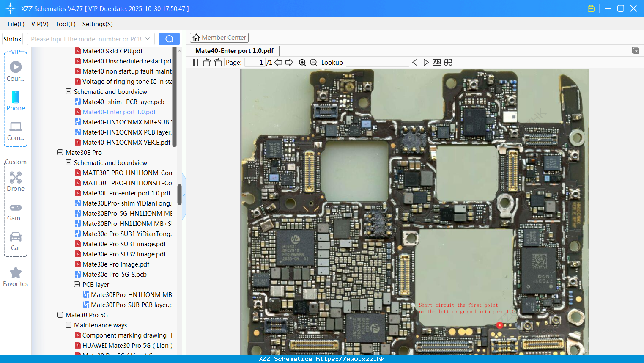The image size is (644, 363).
Task: Find next lookup match
Action: (x=426, y=62)
